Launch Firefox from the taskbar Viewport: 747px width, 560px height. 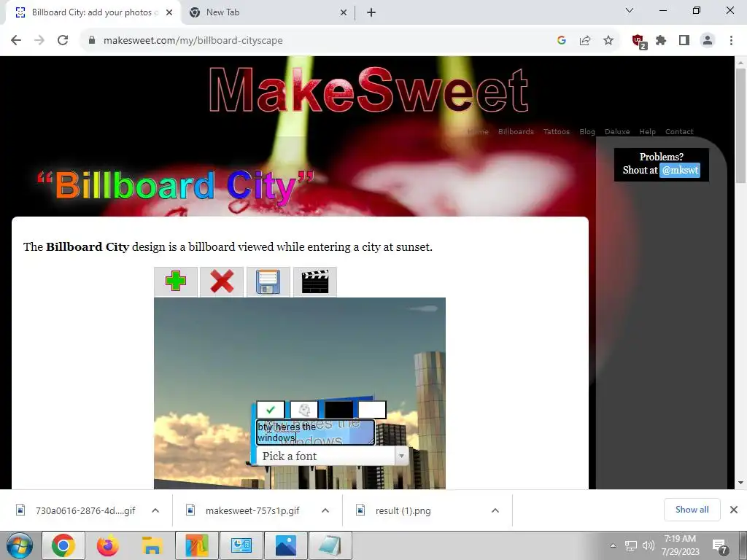pyautogui.click(x=108, y=545)
